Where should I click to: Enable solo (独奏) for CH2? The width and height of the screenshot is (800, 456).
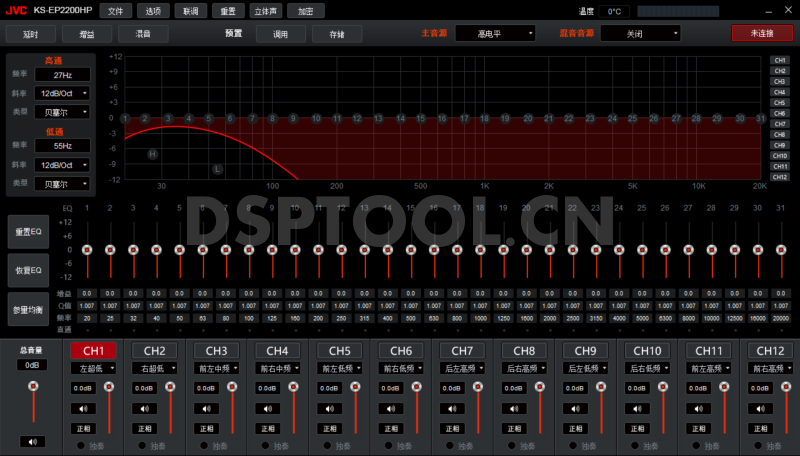tap(143, 445)
